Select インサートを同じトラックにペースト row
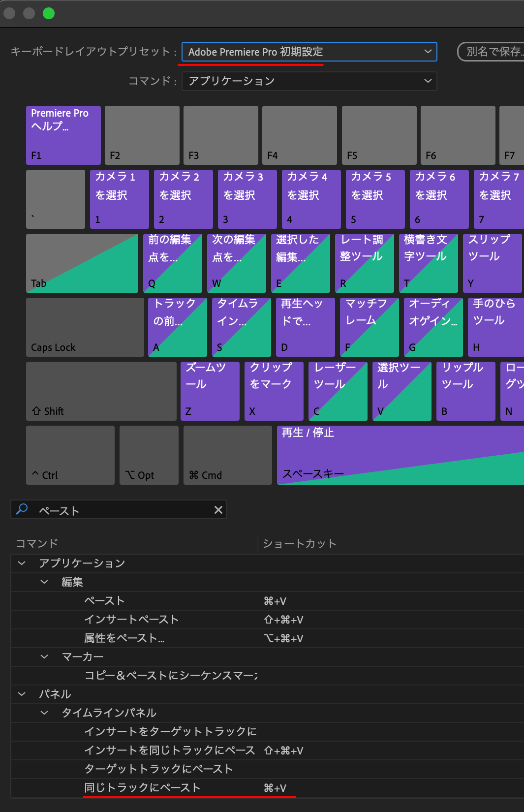This screenshot has height=812, width=524. tap(268, 750)
